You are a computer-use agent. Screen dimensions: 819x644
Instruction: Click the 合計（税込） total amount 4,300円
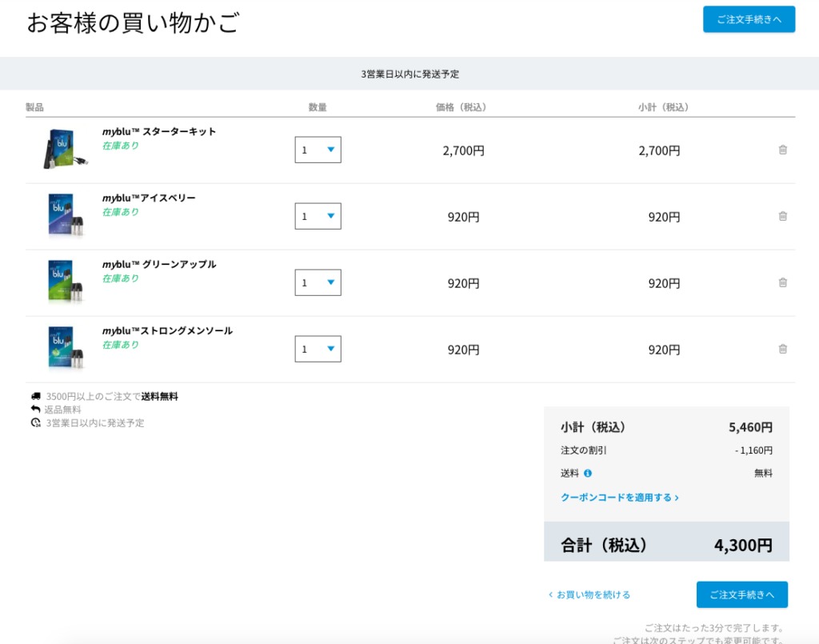click(x=743, y=546)
